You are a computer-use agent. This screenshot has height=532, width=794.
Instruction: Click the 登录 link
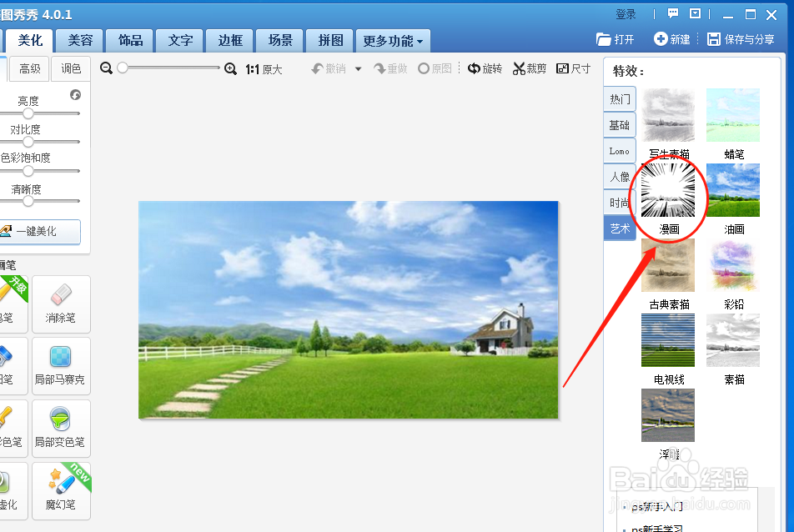coord(626,14)
